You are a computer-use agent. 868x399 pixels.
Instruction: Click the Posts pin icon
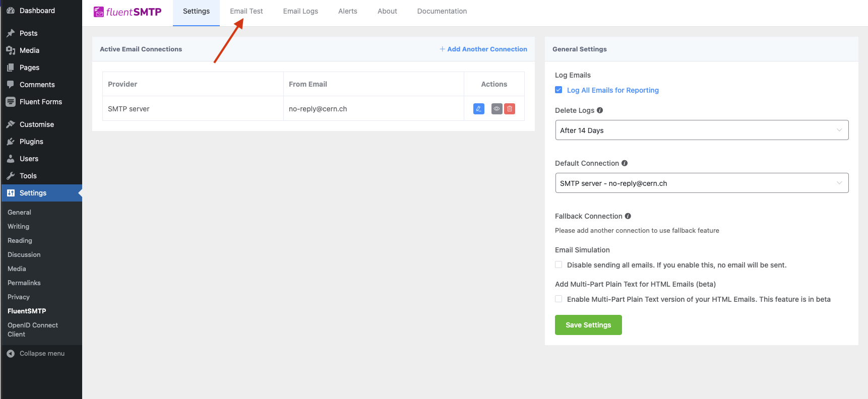click(11, 33)
